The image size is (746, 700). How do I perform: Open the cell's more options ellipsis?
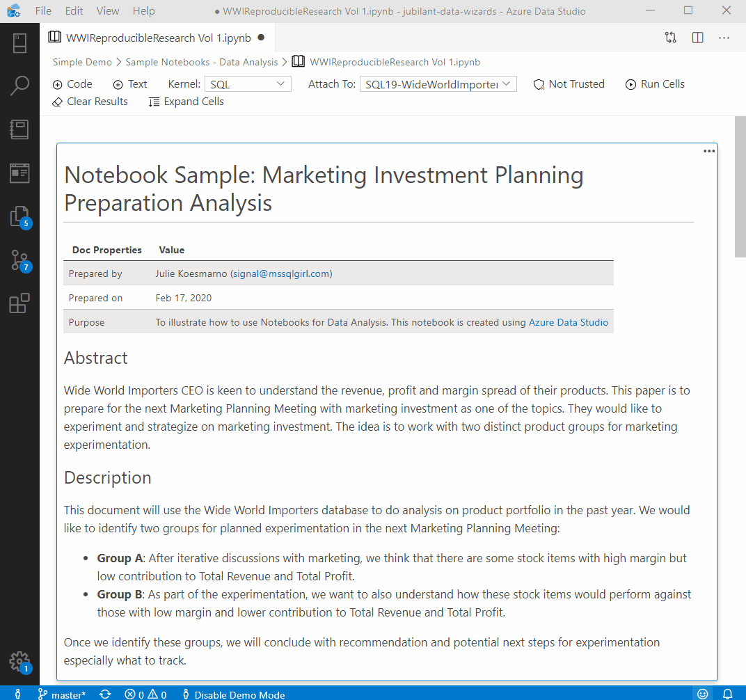point(709,151)
